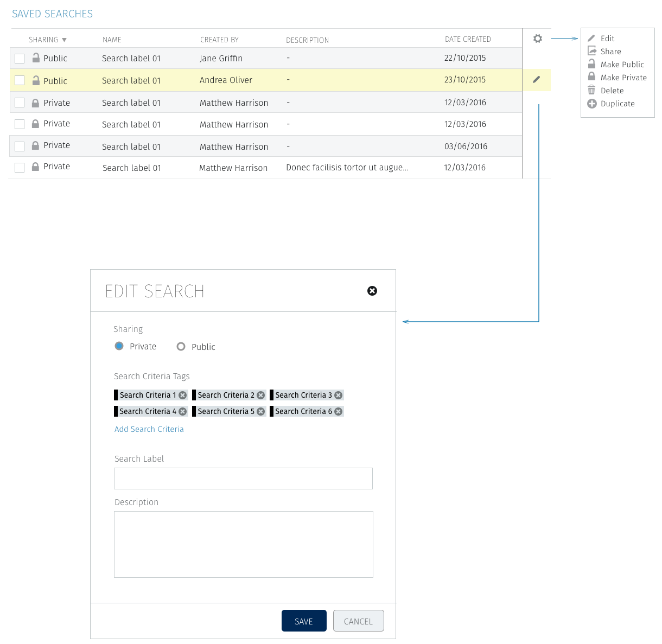Choose Share from the gear menu

click(x=610, y=52)
